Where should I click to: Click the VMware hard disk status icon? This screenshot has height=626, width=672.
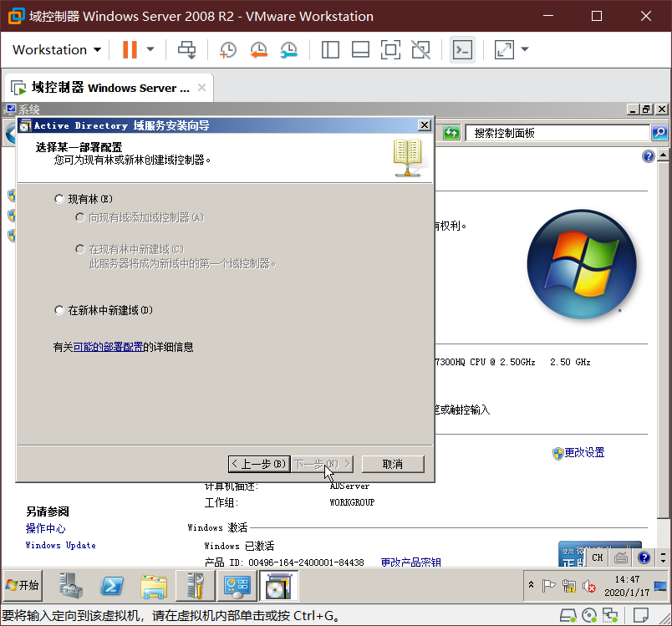click(x=568, y=616)
